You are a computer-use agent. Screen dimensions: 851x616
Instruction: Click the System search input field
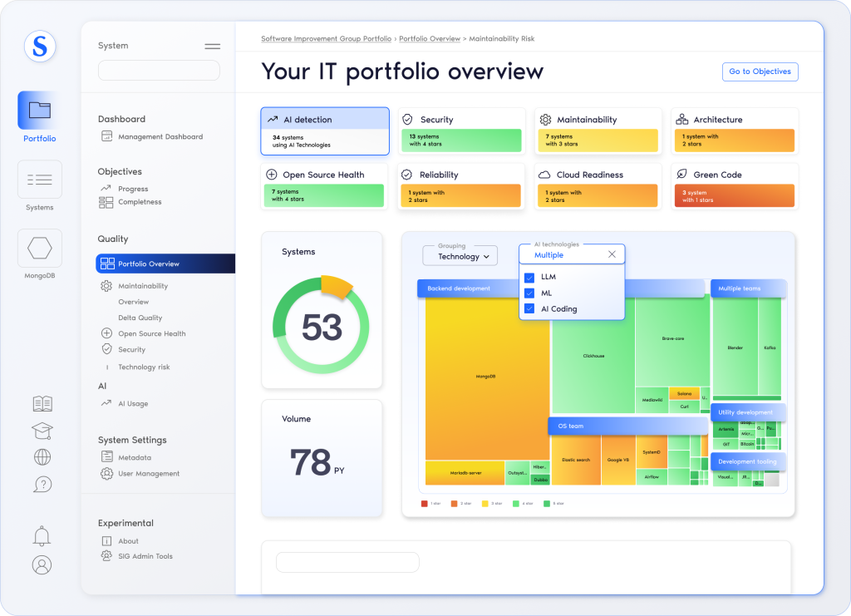pos(159,71)
